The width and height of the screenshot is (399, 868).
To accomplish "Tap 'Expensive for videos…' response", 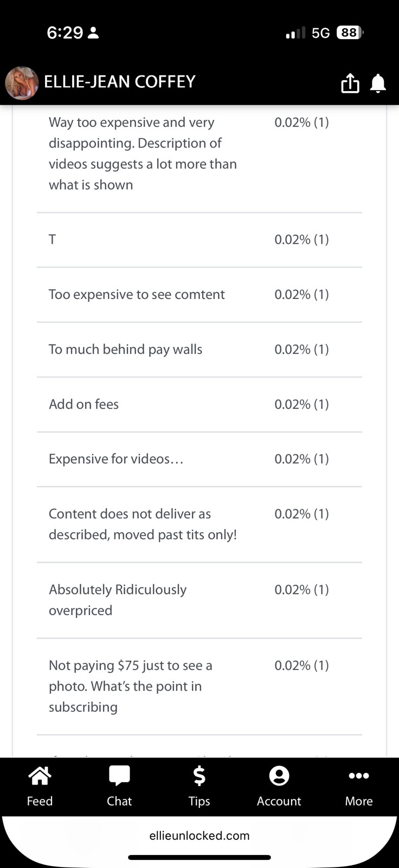I will [116, 459].
